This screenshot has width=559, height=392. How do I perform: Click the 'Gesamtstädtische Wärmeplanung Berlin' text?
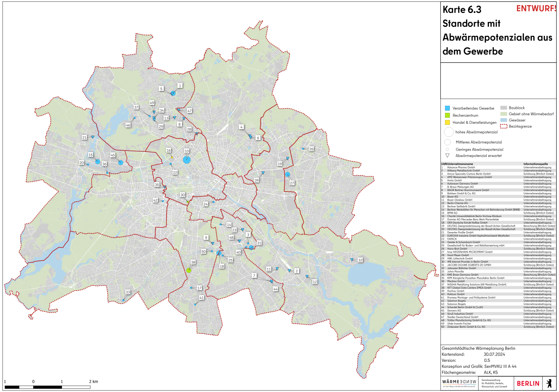point(479,348)
